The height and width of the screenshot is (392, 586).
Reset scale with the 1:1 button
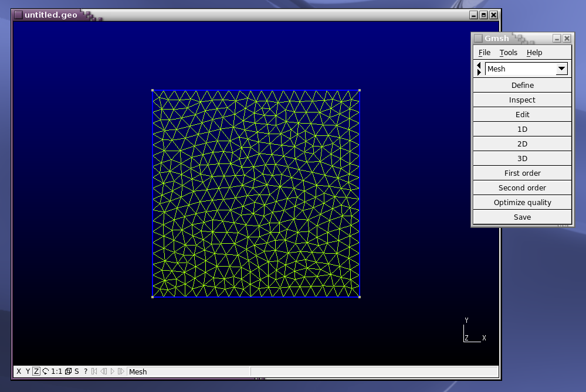[57, 371]
